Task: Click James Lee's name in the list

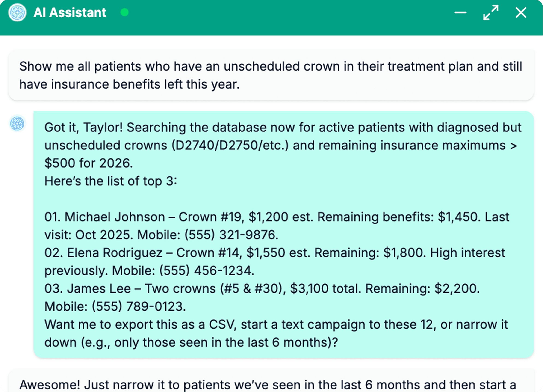Action: point(99,288)
